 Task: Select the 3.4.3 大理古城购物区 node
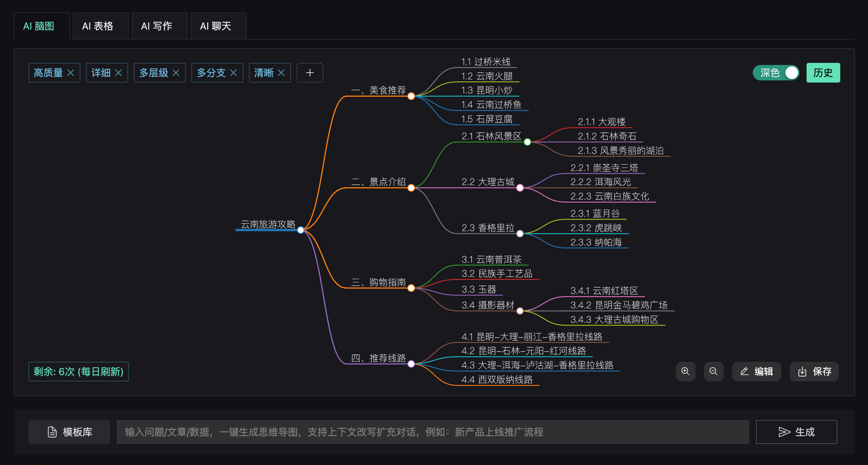(x=614, y=320)
